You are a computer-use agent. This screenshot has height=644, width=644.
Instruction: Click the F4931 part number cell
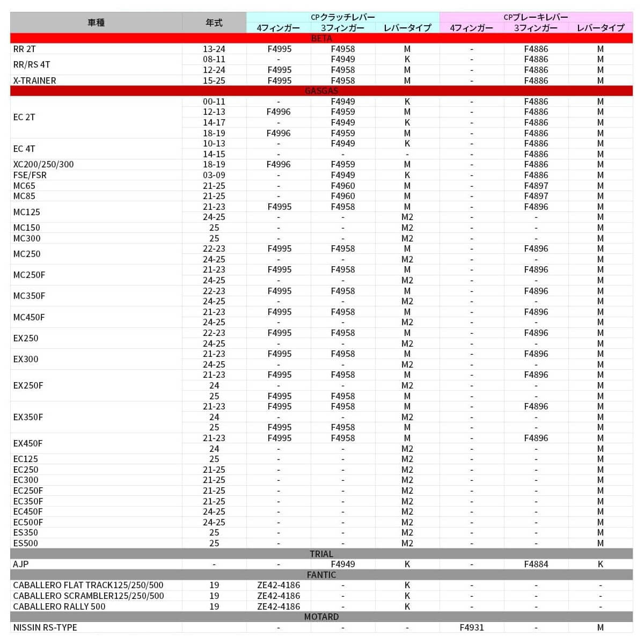472,627
